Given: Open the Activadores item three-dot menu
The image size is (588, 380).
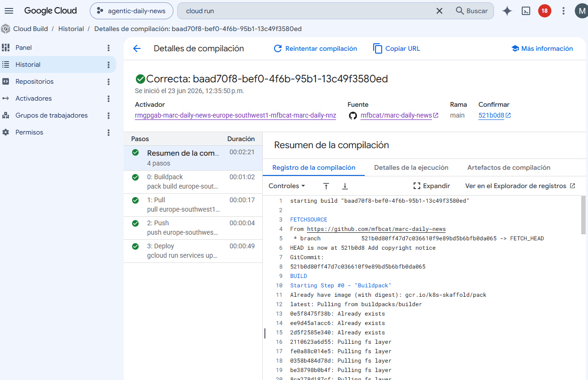Looking at the screenshot, I should point(109,99).
